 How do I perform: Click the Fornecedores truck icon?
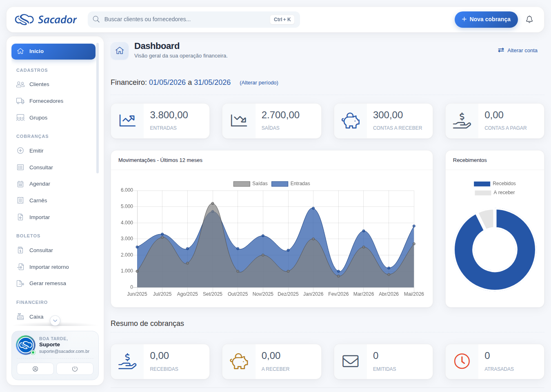coord(20,101)
